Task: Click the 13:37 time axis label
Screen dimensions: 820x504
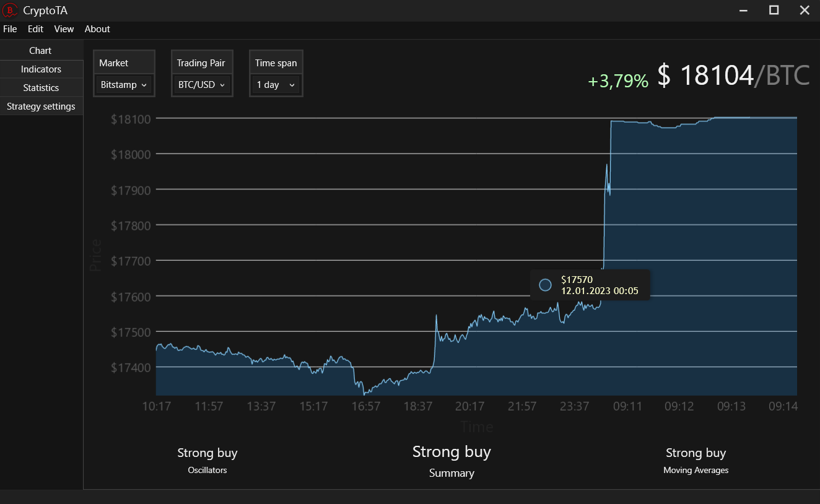Action: (261, 406)
